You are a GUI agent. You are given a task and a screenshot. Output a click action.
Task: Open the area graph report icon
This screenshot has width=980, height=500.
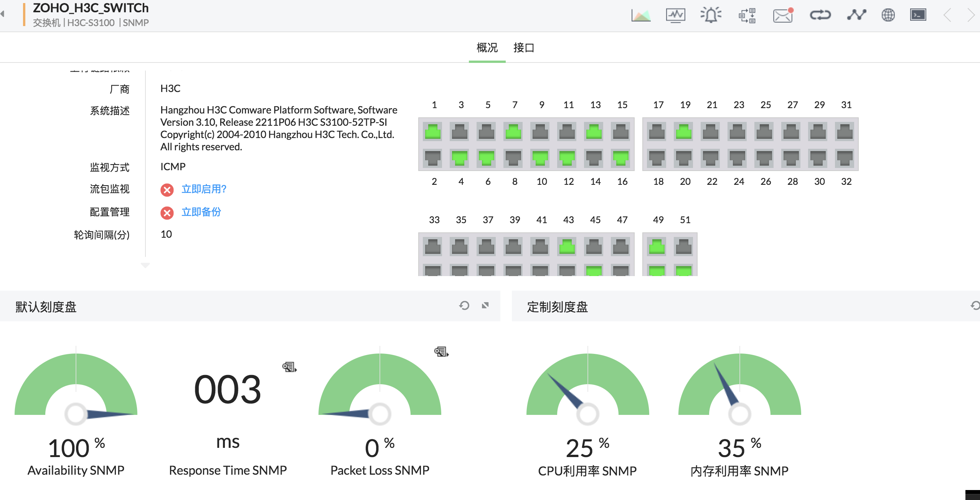641,15
